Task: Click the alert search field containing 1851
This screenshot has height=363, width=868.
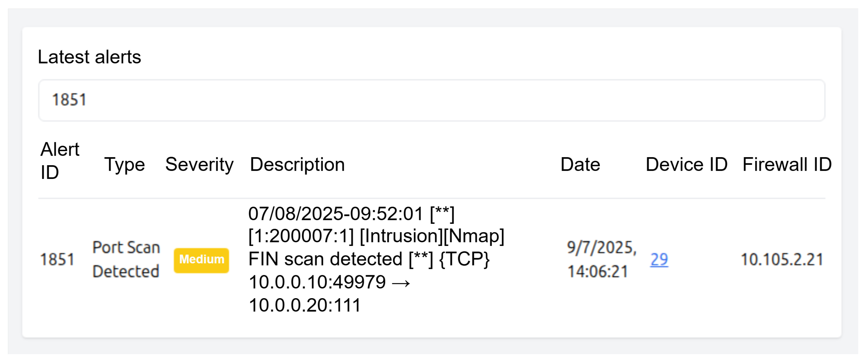Action: [431, 100]
